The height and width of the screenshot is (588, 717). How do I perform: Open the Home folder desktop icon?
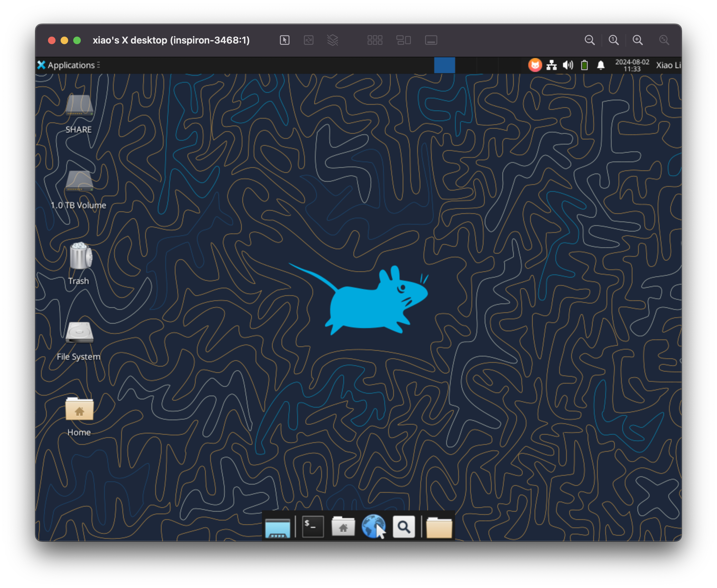click(79, 410)
